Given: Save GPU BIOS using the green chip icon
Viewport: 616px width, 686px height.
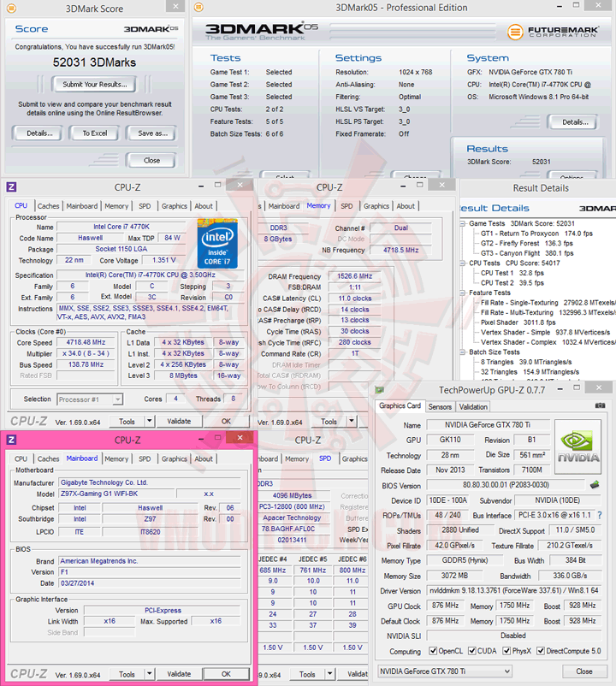Looking at the screenshot, I should pyautogui.click(x=595, y=485).
